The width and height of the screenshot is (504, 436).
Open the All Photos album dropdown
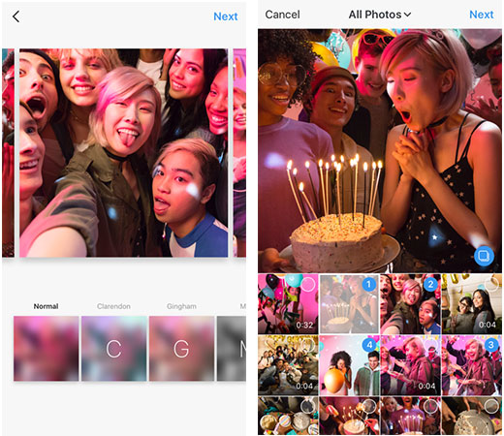click(x=380, y=15)
